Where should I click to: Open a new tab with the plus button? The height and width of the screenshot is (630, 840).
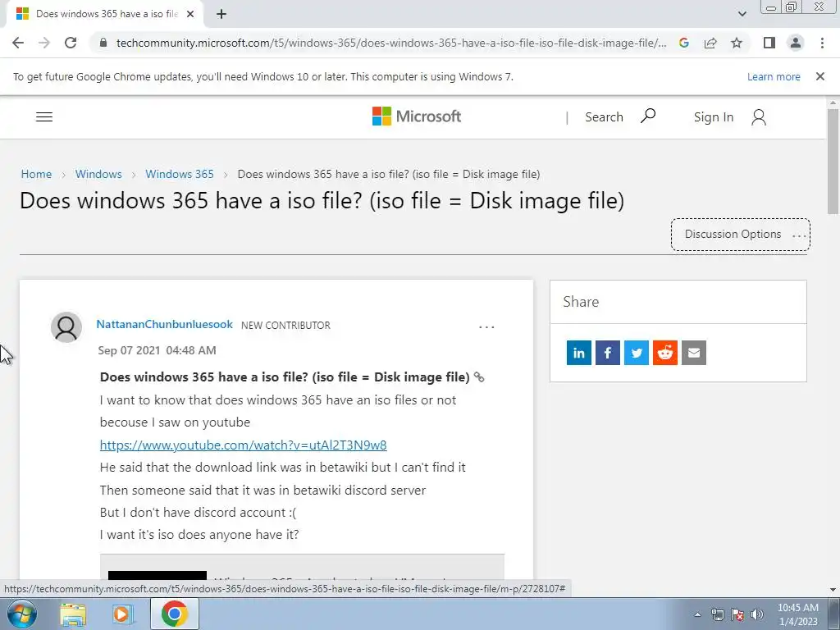(x=221, y=14)
